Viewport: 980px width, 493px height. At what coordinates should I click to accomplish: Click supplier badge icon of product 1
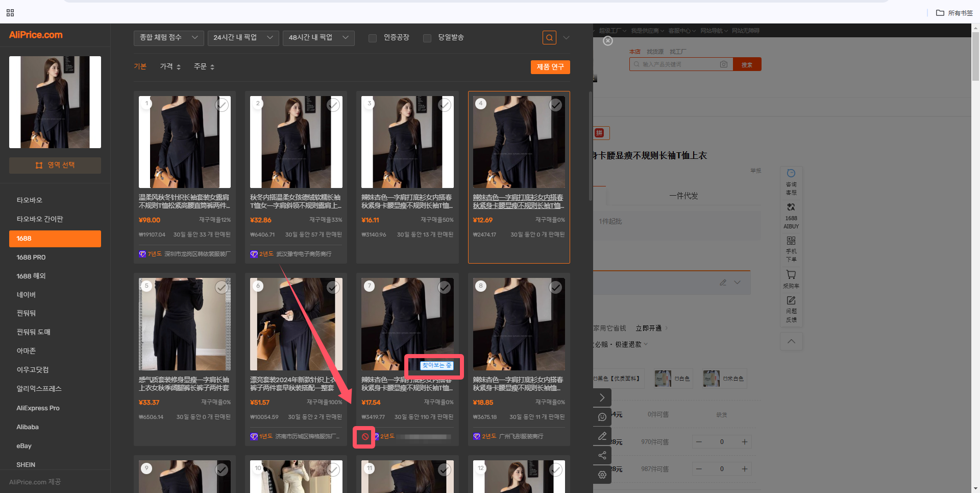point(142,254)
